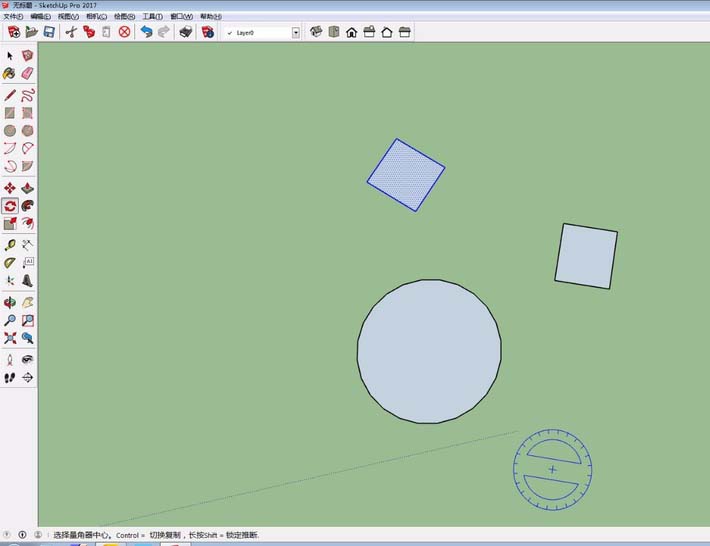
Task: Open the 文件(F) menu
Action: pos(13,17)
